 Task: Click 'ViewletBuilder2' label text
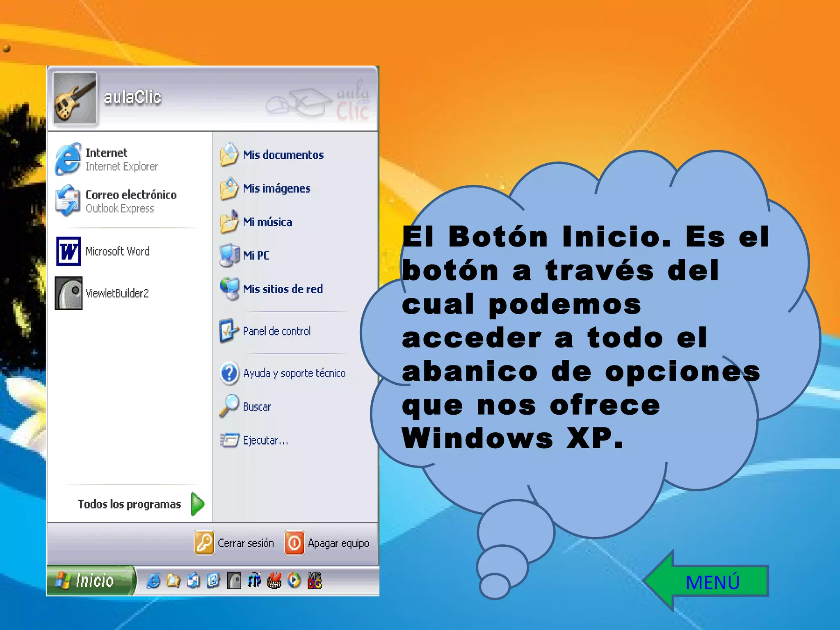[117, 293]
